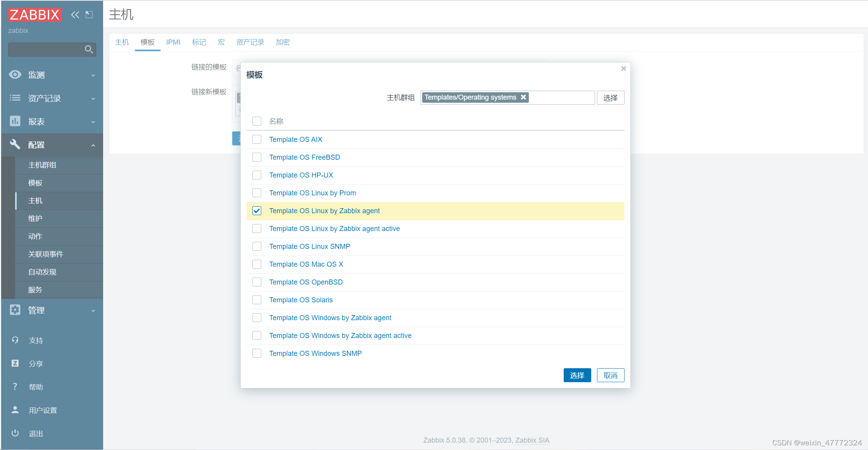Uncheck Template OS Linux by Zabbix agent

click(257, 210)
